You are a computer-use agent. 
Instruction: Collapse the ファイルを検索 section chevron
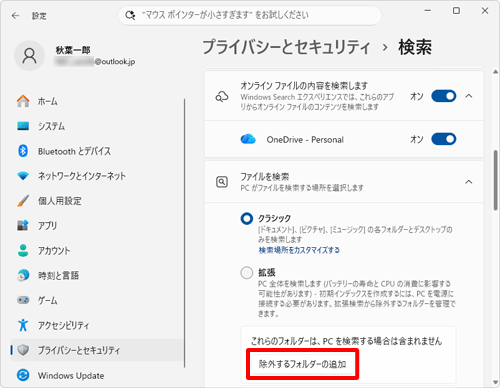469,182
